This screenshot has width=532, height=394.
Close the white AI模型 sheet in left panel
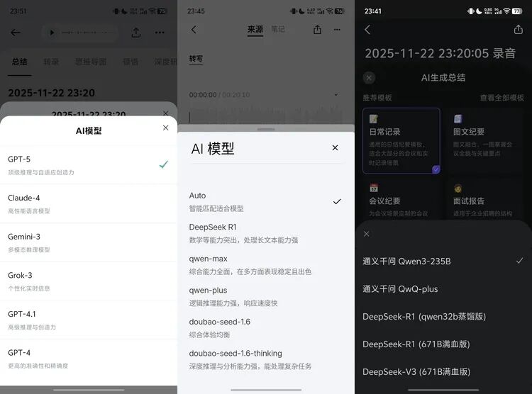(x=165, y=128)
